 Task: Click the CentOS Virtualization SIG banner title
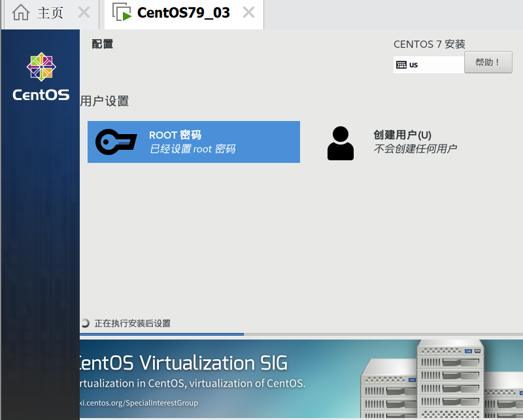tap(184, 363)
